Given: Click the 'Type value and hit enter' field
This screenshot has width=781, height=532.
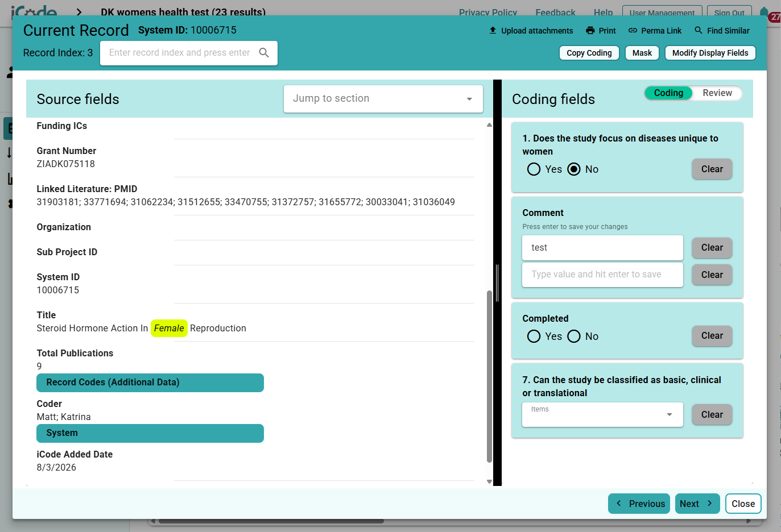Looking at the screenshot, I should coord(602,275).
